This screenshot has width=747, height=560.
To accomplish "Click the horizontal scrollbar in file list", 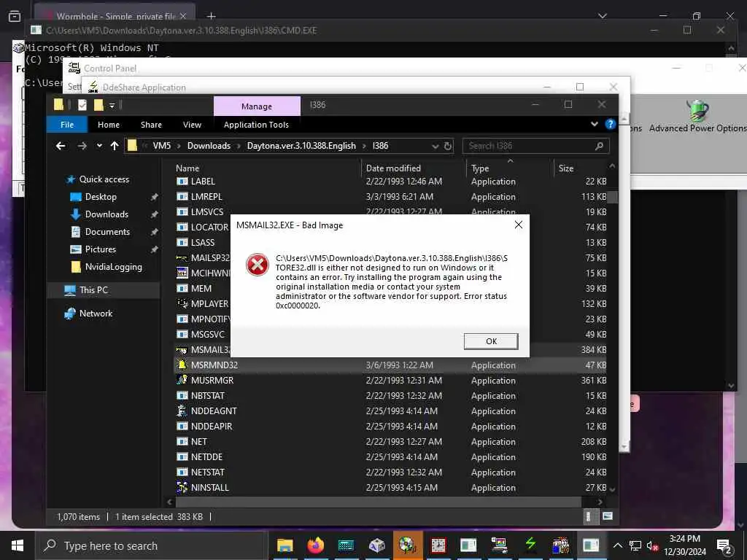I will click(x=379, y=502).
